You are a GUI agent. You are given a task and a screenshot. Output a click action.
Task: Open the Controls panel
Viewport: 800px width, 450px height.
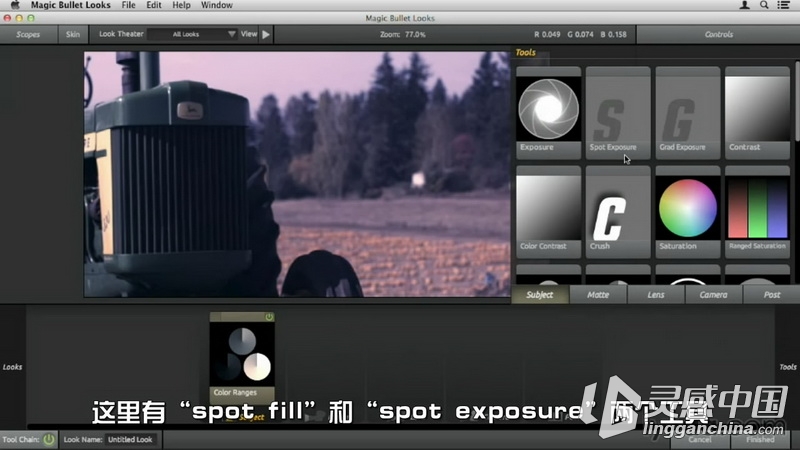click(718, 34)
